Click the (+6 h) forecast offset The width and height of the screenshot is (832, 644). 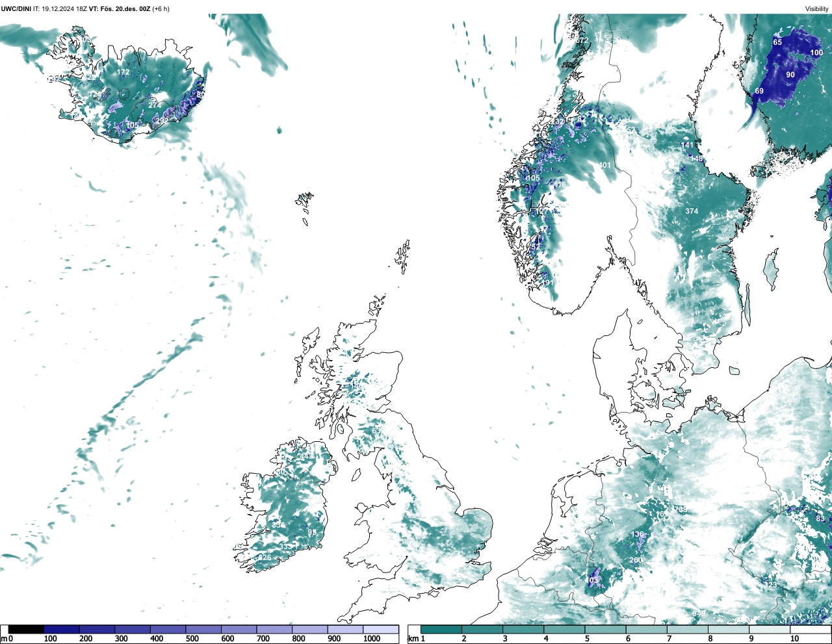coord(161,8)
